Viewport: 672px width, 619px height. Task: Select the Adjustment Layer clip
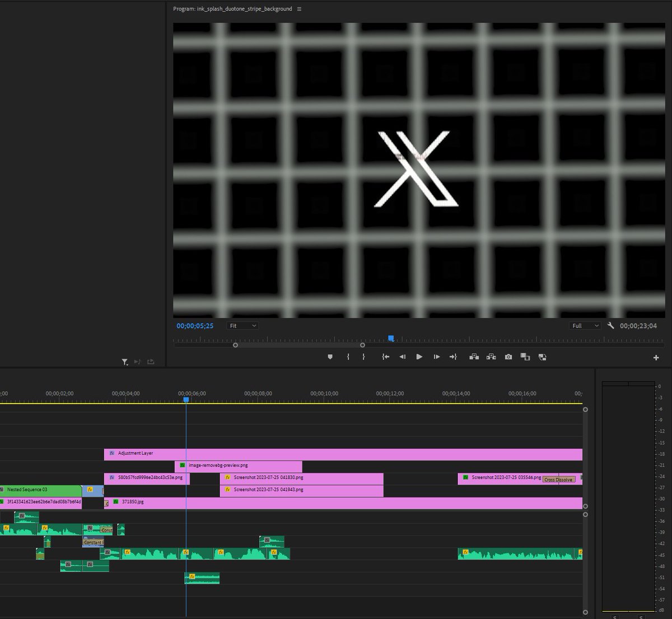(x=343, y=454)
